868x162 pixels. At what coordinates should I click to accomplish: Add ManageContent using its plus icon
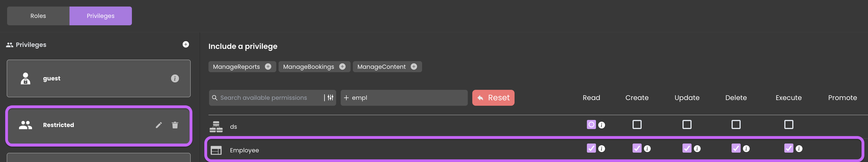(x=414, y=67)
